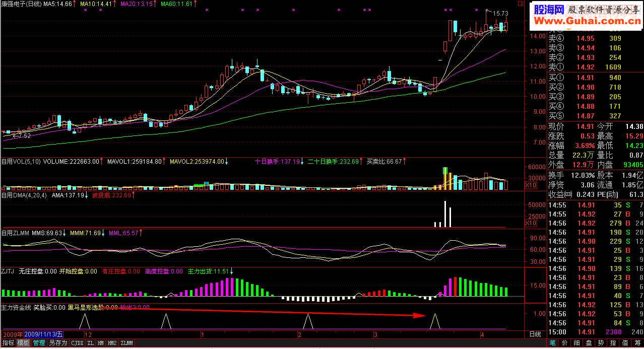The width and height of the screenshot is (644, 349).
Task: Click the MA5:14.66 moving average label
Action: click(x=58, y=4)
